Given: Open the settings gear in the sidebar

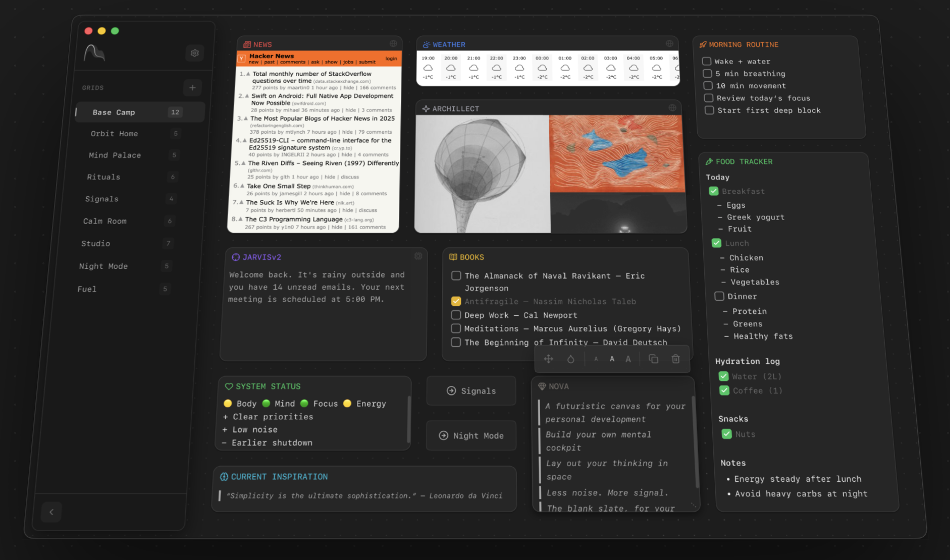Looking at the screenshot, I should coord(195,52).
